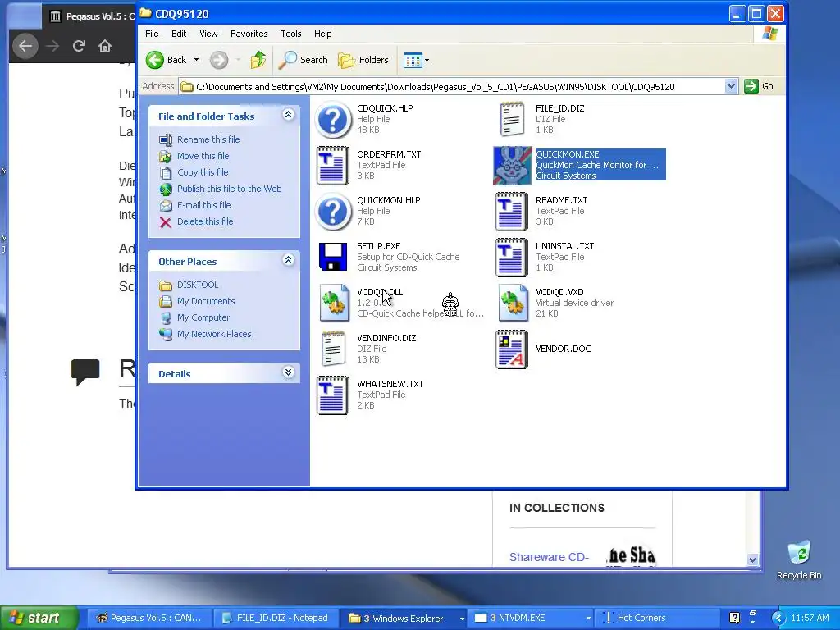This screenshot has width=840, height=630.
Task: Click browser page scrollbar down arrow
Action: (753, 559)
